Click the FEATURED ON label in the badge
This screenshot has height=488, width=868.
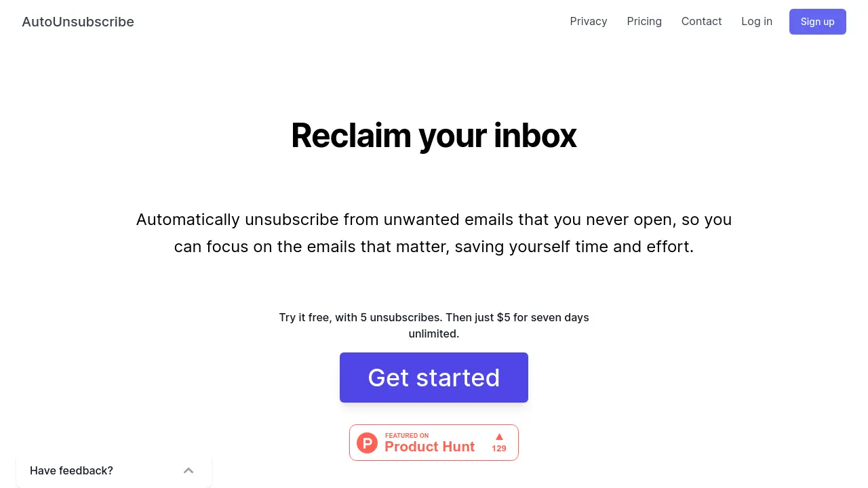[407, 436]
